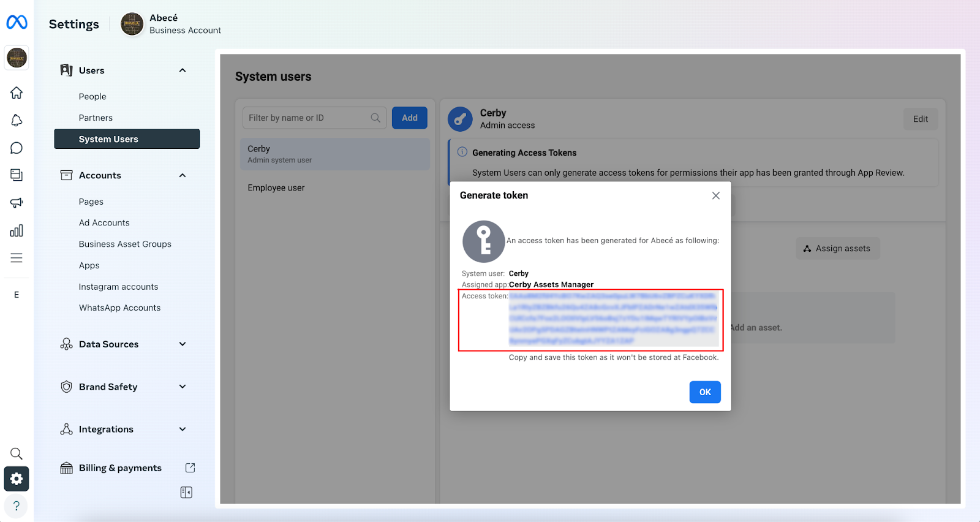The image size is (980, 522).
Task: Click the search magnifier icon in rail
Action: pos(17,453)
